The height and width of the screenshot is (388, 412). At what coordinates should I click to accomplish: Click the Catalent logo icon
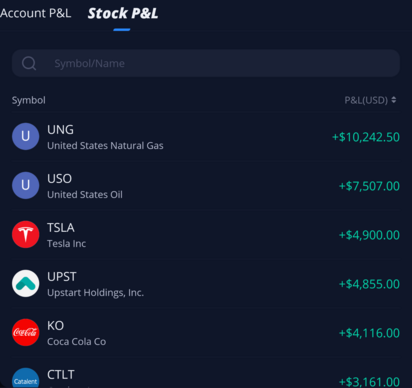click(x=26, y=378)
